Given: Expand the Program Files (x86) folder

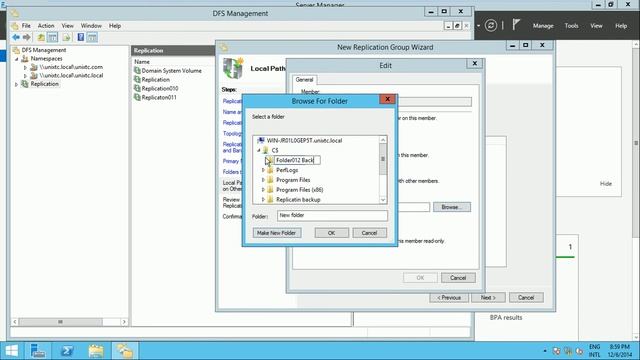Looking at the screenshot, I should [263, 190].
